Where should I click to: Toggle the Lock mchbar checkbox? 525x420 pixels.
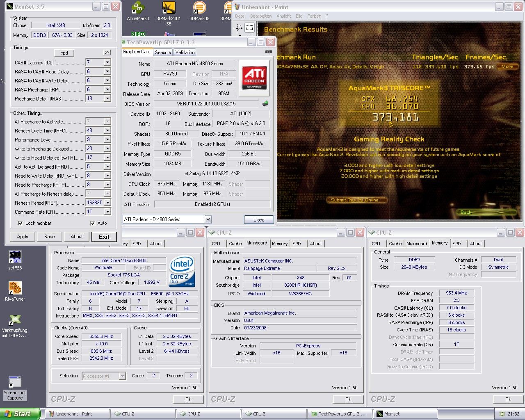coord(21,223)
